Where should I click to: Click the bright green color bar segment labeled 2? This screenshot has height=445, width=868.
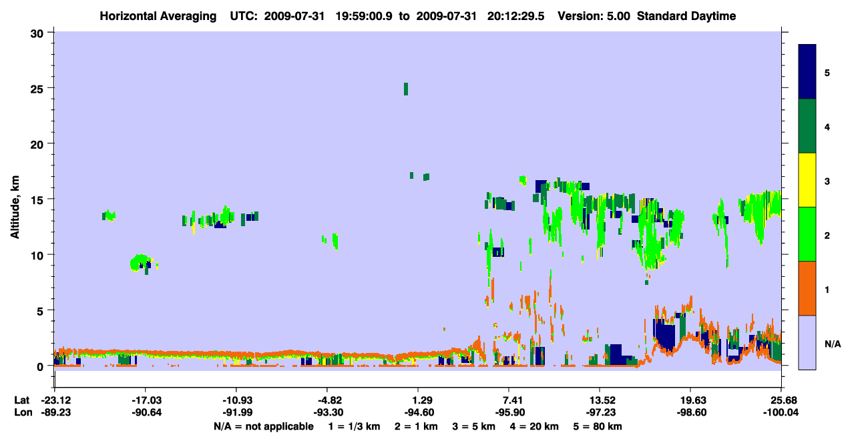point(807,234)
